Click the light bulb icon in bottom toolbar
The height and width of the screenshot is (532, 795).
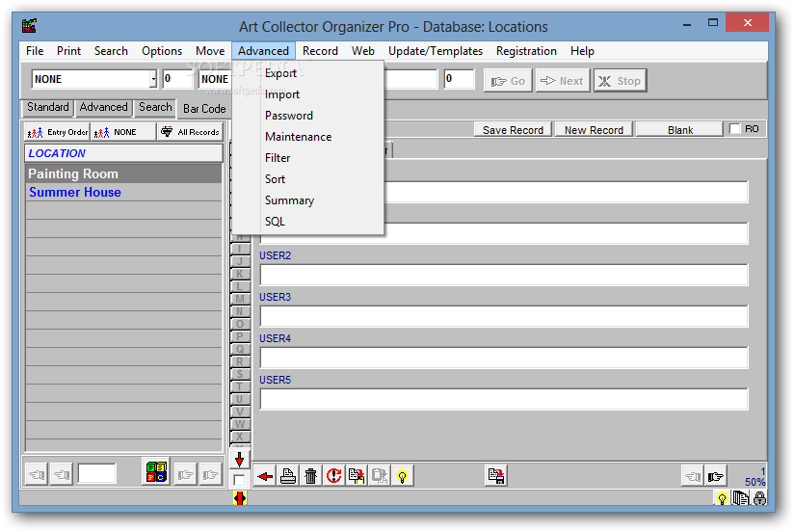pyautogui.click(x=402, y=476)
